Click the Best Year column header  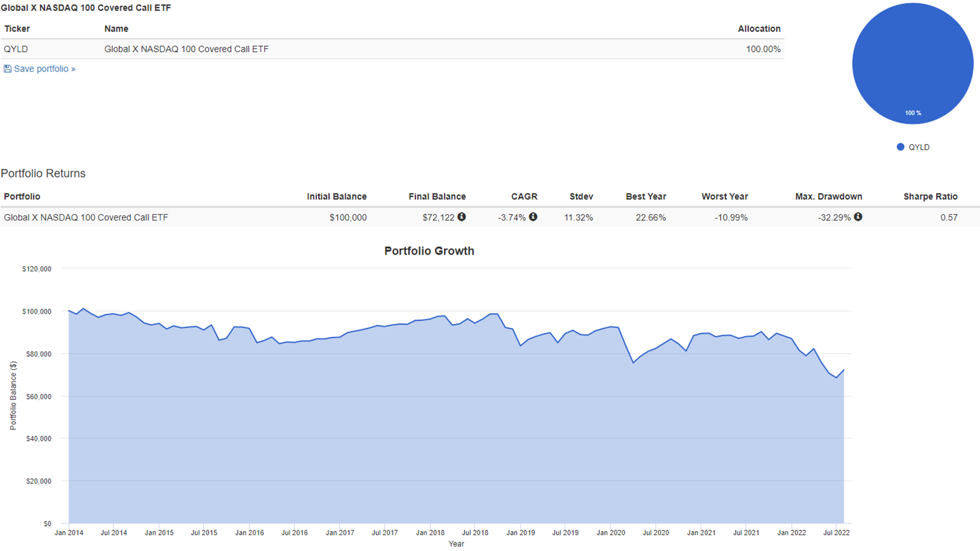pos(646,196)
